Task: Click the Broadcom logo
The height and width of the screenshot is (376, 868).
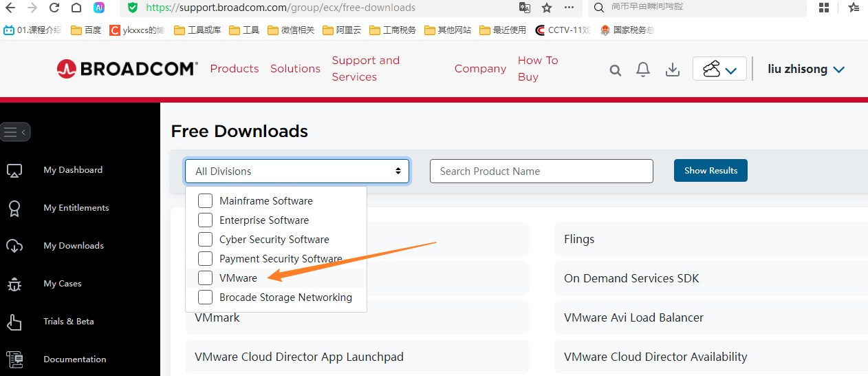Action: pos(127,68)
